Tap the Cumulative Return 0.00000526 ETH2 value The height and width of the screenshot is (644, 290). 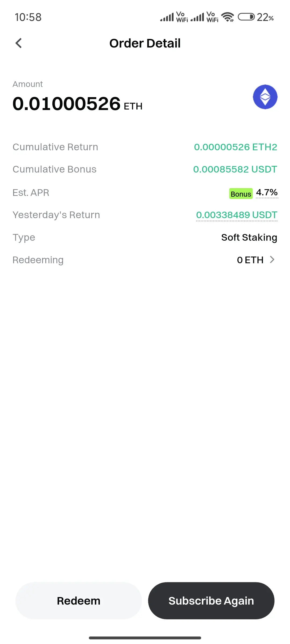pyautogui.click(x=235, y=147)
